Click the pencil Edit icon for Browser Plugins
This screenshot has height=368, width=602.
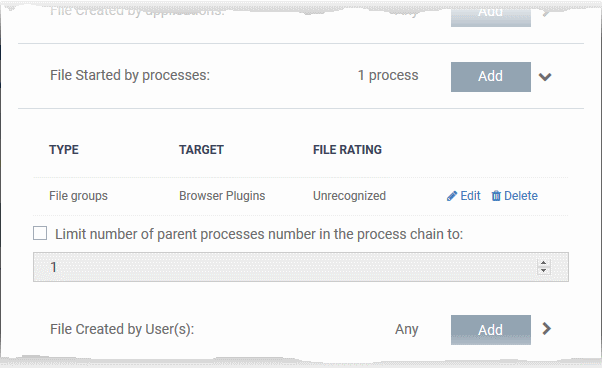[x=452, y=196]
